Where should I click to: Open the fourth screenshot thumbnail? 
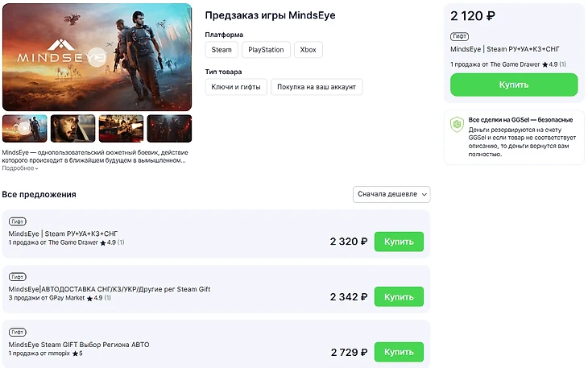169,128
